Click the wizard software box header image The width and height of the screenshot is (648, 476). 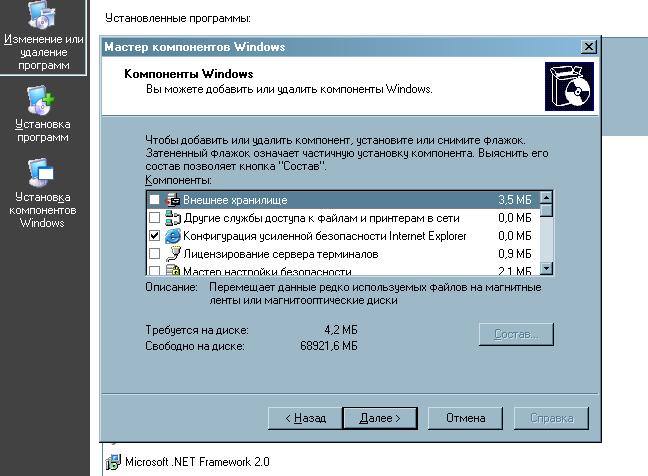point(569,86)
